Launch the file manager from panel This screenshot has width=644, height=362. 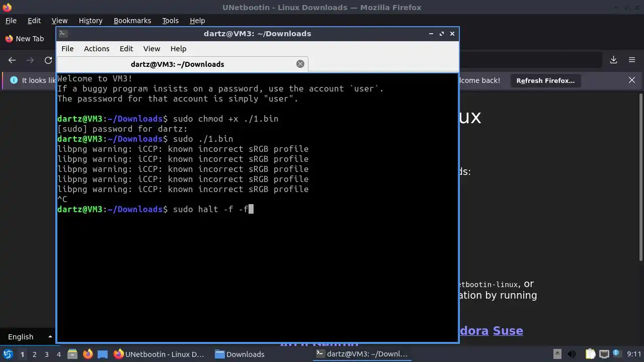pos(72,354)
